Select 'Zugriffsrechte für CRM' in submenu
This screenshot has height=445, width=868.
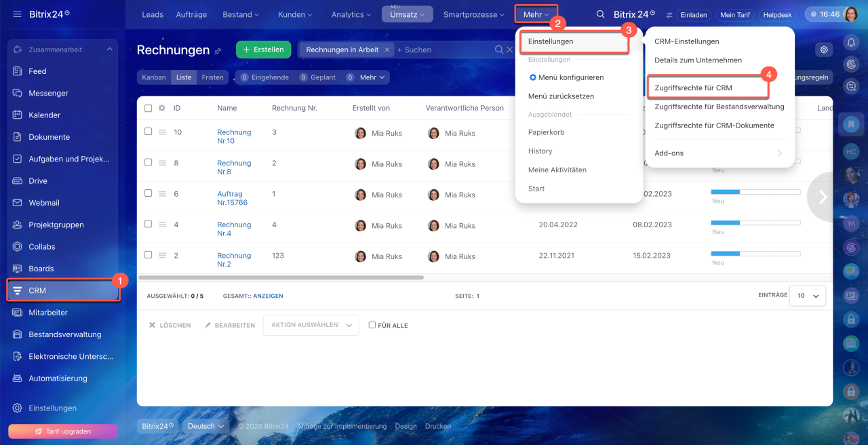[693, 88]
